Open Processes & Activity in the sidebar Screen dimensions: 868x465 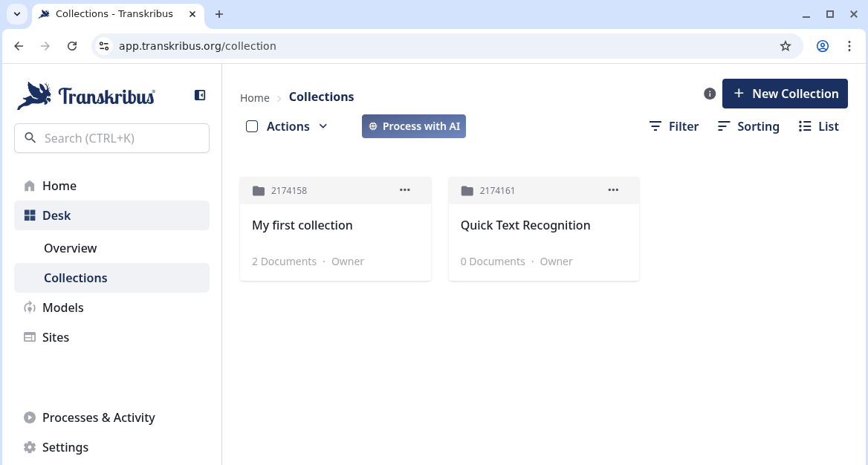[98, 417]
